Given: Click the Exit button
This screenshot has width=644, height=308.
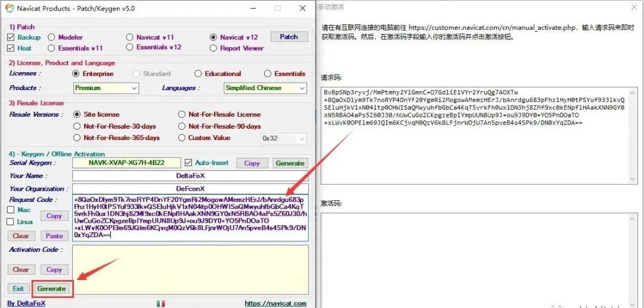Looking at the screenshot, I should [x=18, y=288].
